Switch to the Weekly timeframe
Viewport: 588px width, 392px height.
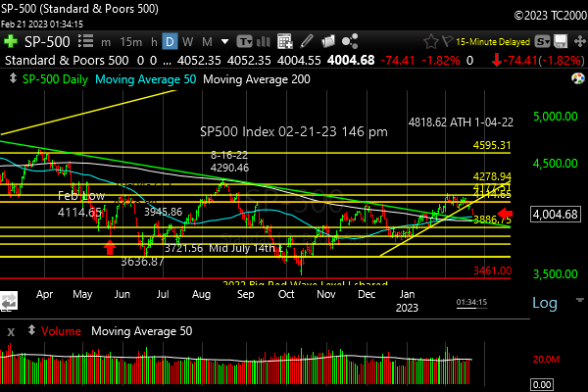coord(189,42)
